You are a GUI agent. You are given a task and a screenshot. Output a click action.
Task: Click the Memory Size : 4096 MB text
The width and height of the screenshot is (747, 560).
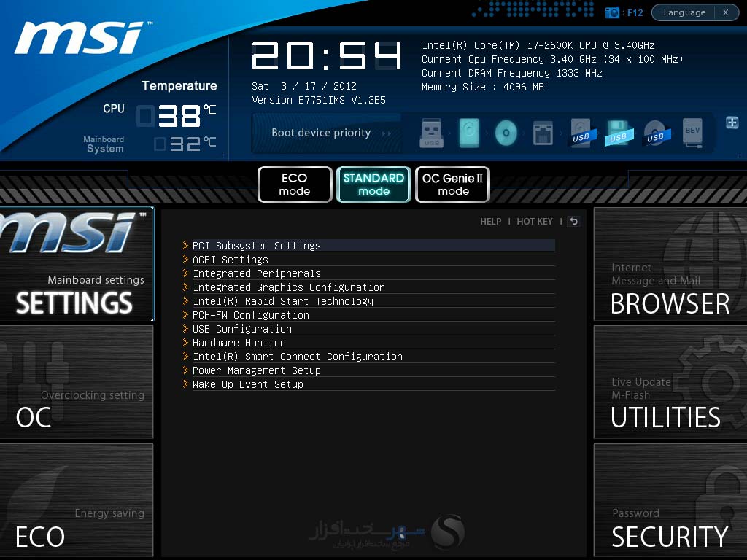point(483,87)
